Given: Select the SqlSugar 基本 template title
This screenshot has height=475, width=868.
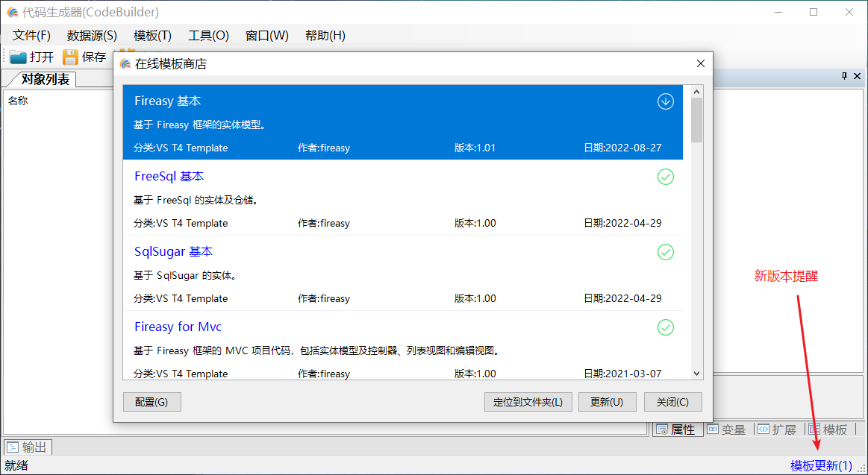Looking at the screenshot, I should [x=174, y=251].
